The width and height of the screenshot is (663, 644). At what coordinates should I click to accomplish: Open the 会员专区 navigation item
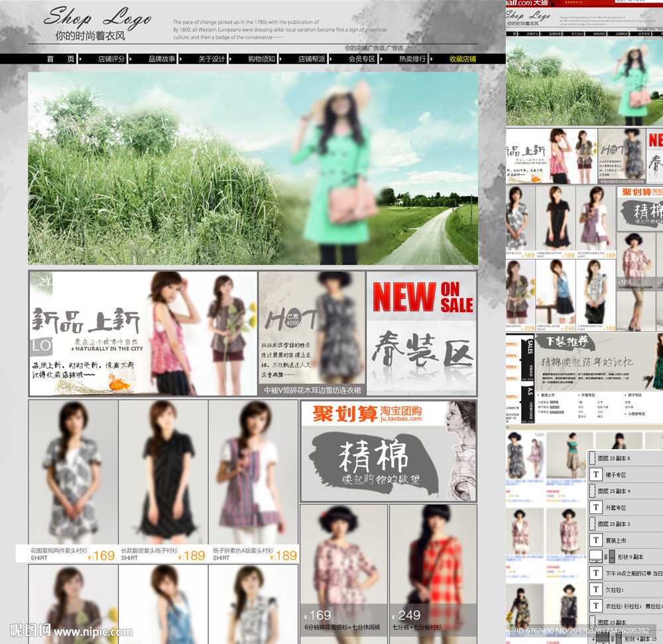pyautogui.click(x=362, y=59)
